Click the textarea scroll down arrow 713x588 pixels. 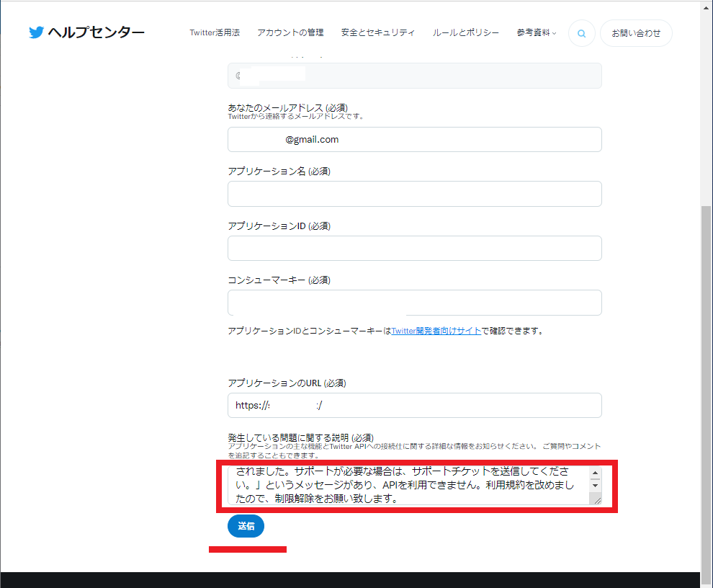595,486
